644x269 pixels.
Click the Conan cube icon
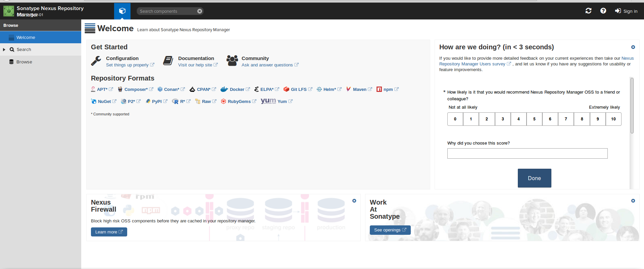[160, 89]
